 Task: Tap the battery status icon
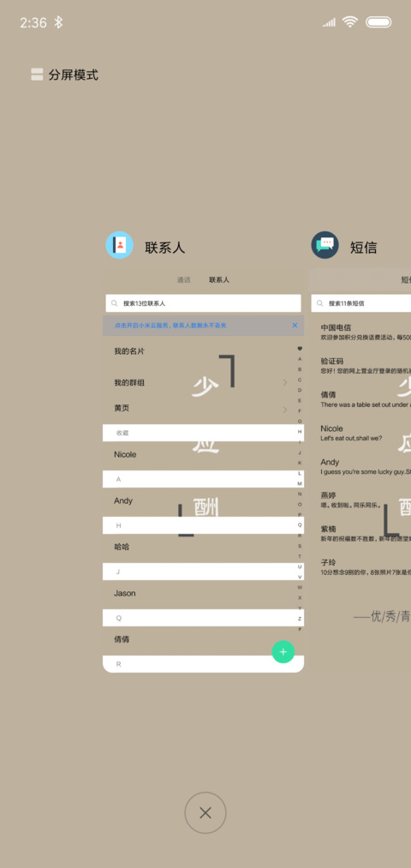[378, 22]
